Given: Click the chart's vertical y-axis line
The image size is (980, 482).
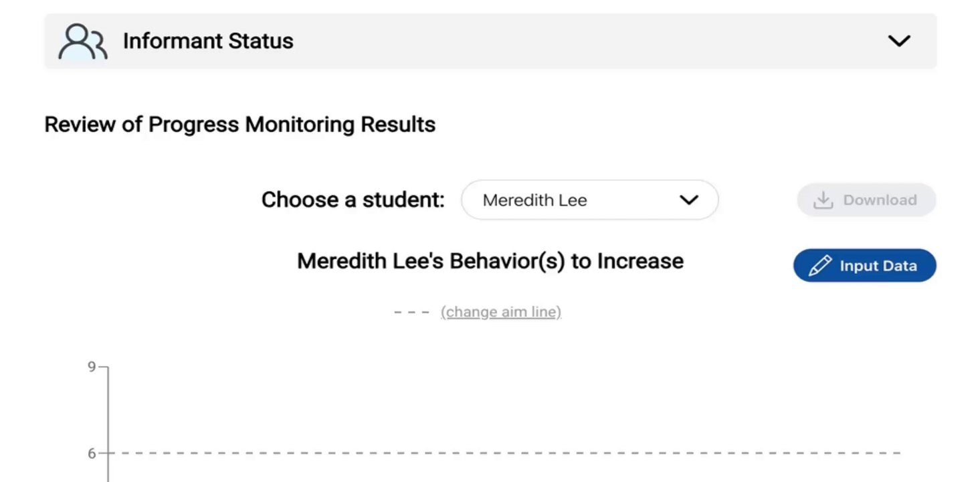Looking at the screenshot, I should (108, 415).
